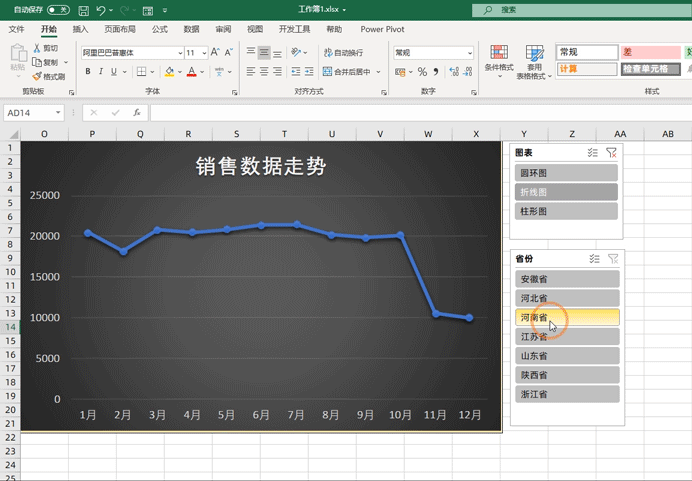Select 山东省 in the province slicer
Screen dimensions: 692x481
pyautogui.click(x=567, y=356)
